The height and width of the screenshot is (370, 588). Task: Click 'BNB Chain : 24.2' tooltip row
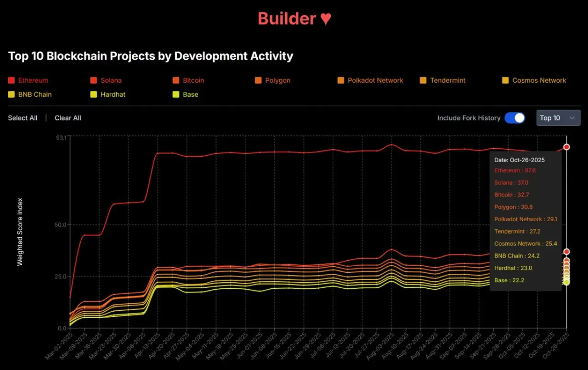coord(517,256)
